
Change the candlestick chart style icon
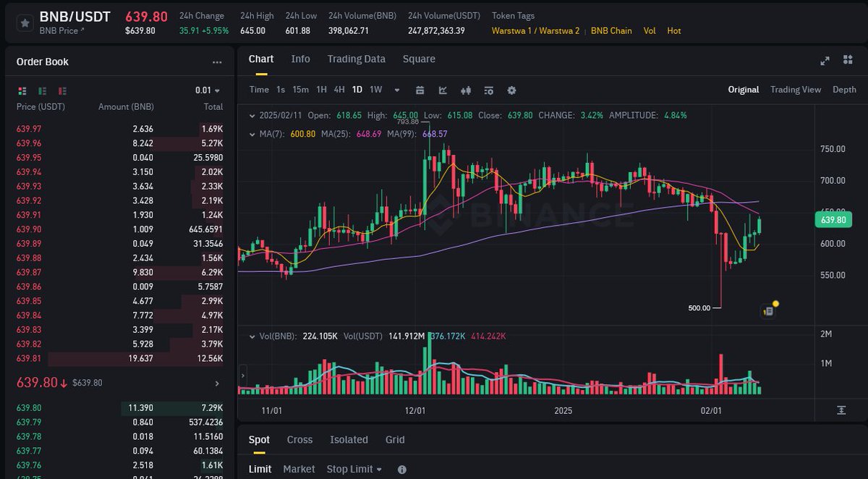466,90
